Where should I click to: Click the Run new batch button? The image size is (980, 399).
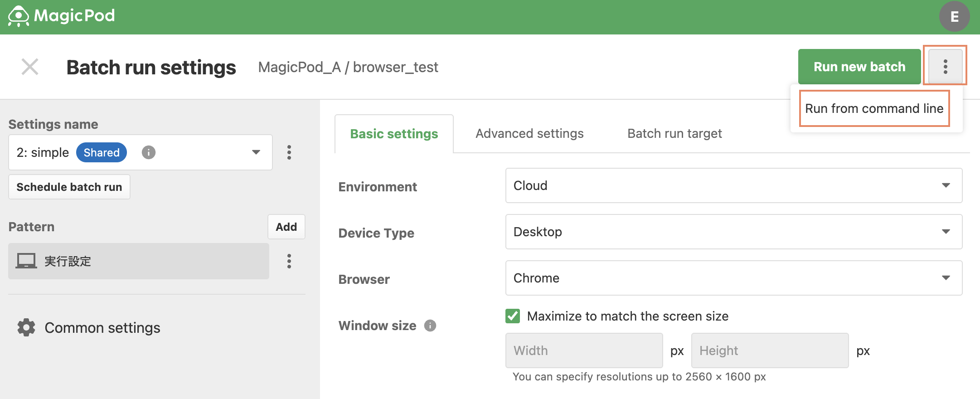coord(859,67)
